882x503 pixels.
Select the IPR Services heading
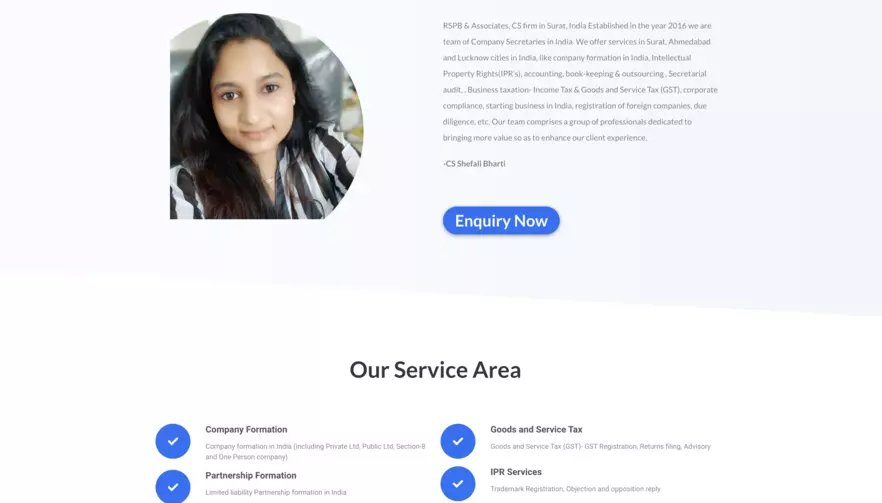[516, 472]
